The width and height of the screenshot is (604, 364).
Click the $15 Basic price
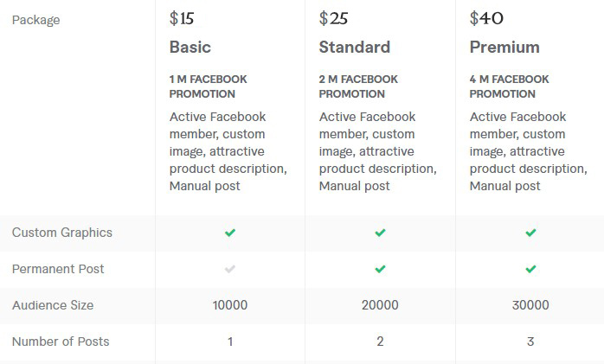tap(182, 18)
